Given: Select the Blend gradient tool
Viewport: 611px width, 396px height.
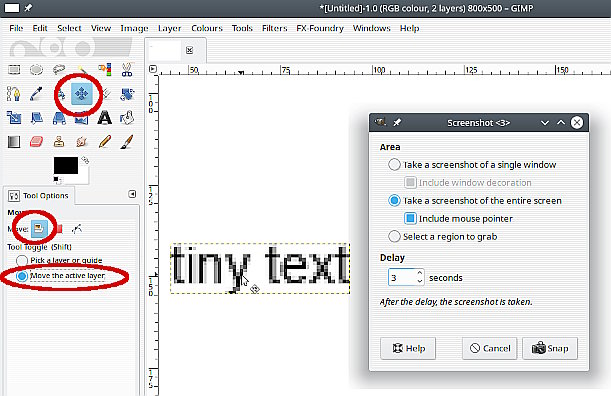Looking at the screenshot, I should pos(14,141).
